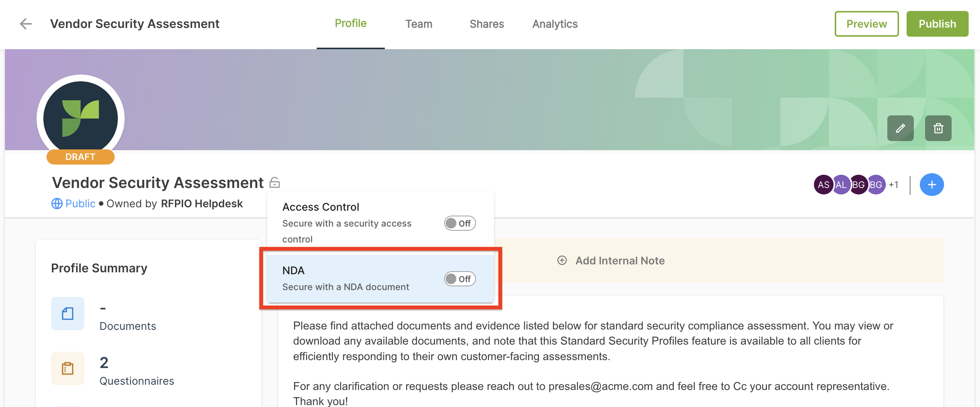This screenshot has width=980, height=407.
Task: Click the company logo avatar
Action: click(x=80, y=118)
